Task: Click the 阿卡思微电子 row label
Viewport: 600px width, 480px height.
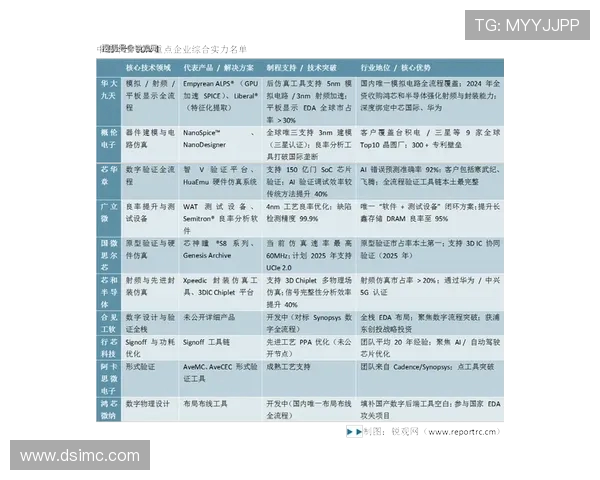Action: coord(109,379)
